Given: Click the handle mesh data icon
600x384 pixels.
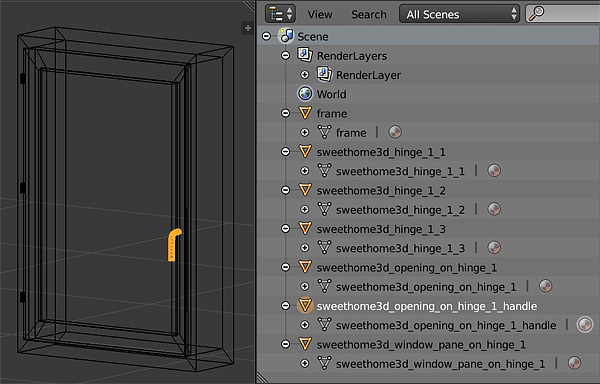Looking at the screenshot, I should pos(324,325).
